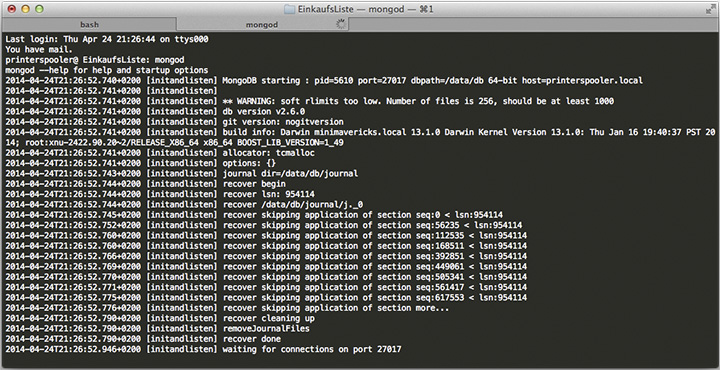Click the 'section more...' log line
Screen dimensions: 720x370
pos(227,308)
